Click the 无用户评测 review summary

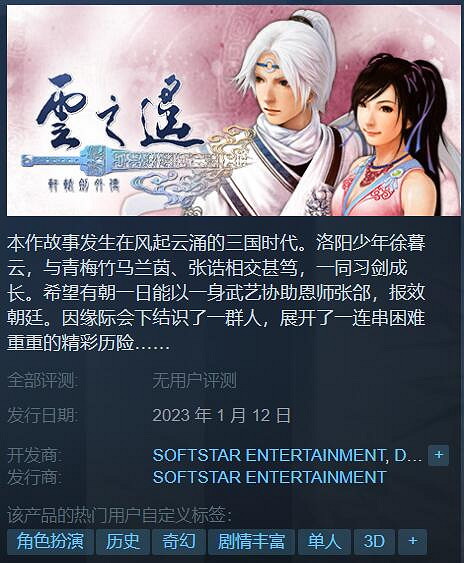194,381
